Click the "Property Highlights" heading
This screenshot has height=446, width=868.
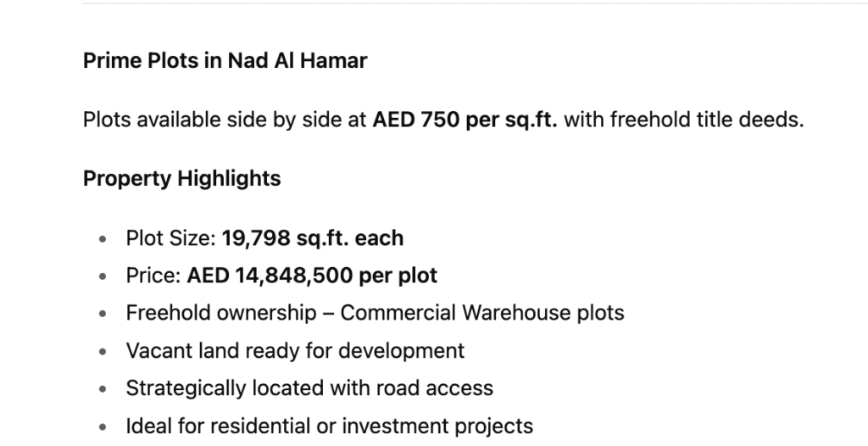click(181, 179)
